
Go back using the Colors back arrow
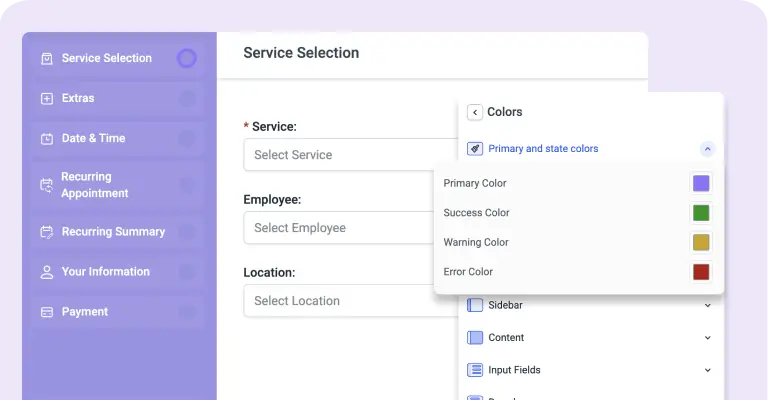475,112
